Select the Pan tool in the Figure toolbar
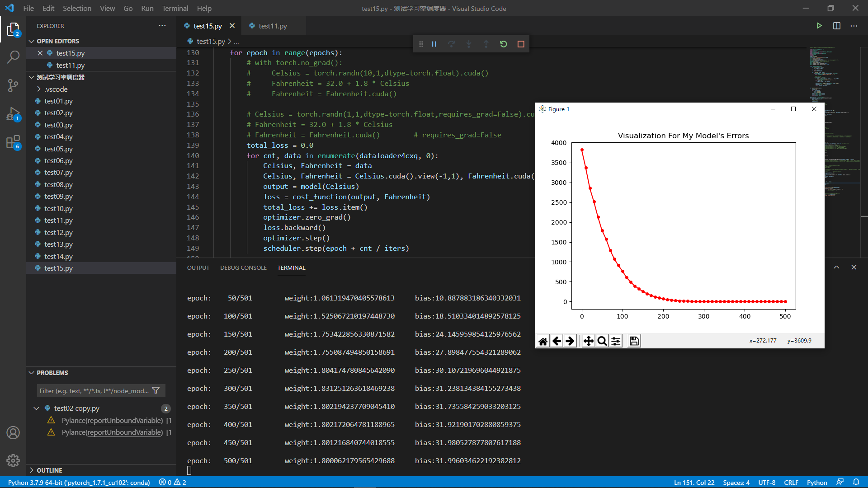 coord(588,341)
